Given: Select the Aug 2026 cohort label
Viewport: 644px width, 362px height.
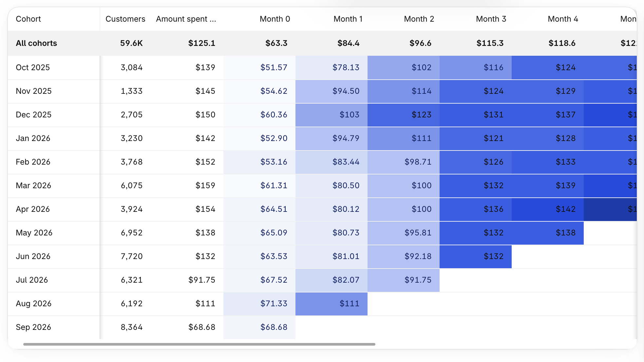Looking at the screenshot, I should (x=34, y=304).
